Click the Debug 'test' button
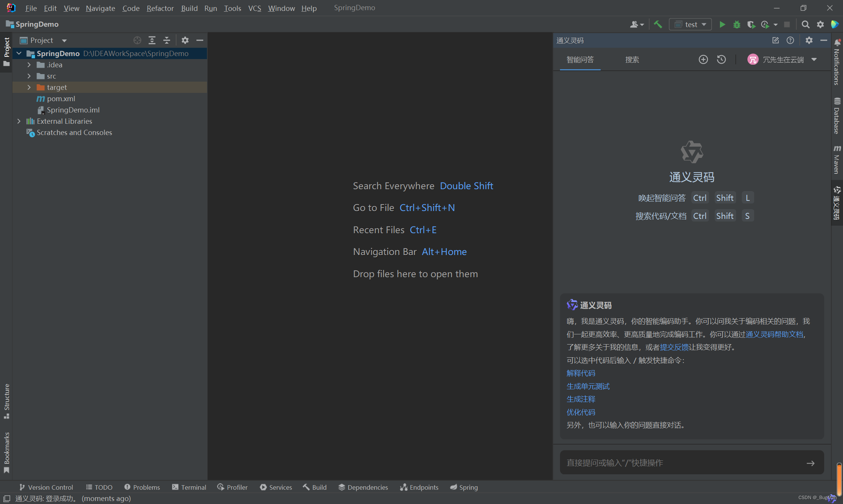843x504 pixels. pos(737,24)
